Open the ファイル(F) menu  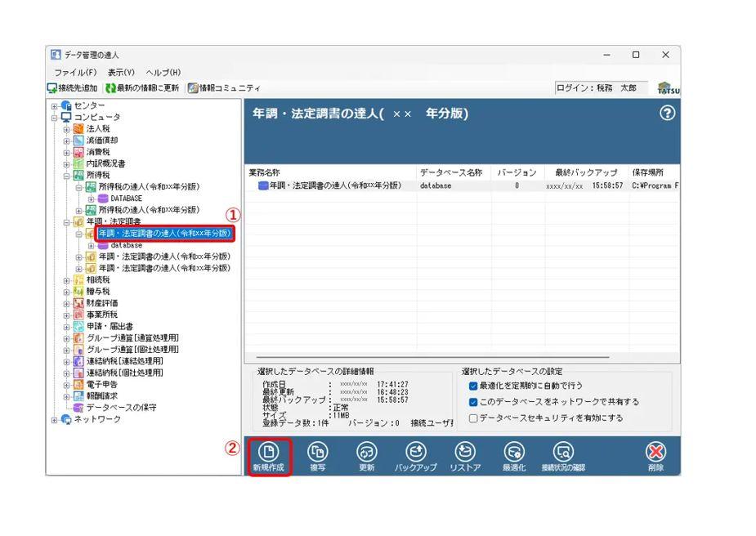(x=75, y=72)
